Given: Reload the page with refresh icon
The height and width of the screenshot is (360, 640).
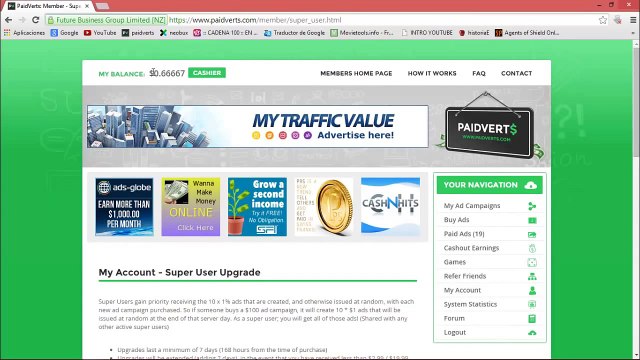Looking at the screenshot, I should [x=36, y=20].
